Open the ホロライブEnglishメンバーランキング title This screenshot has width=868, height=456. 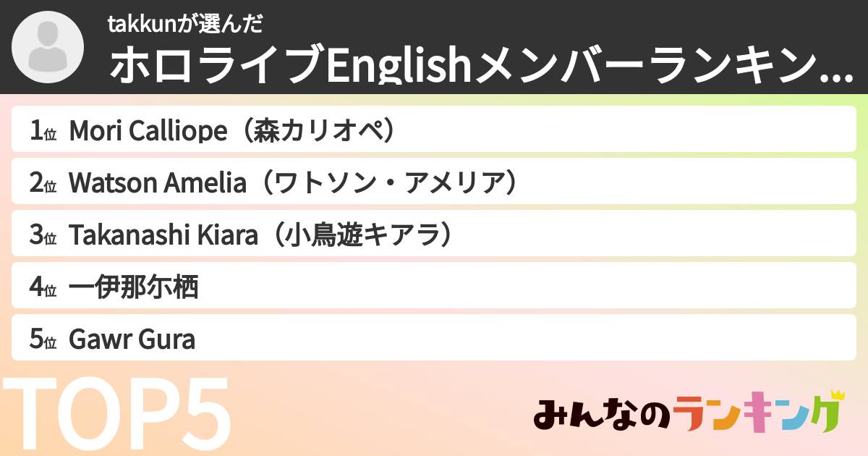[x=463, y=67]
